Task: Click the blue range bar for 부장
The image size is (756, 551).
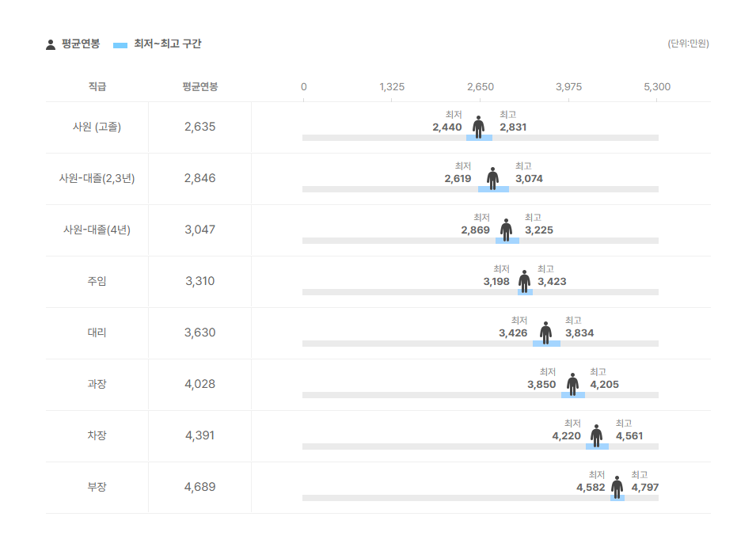Action: (617, 498)
